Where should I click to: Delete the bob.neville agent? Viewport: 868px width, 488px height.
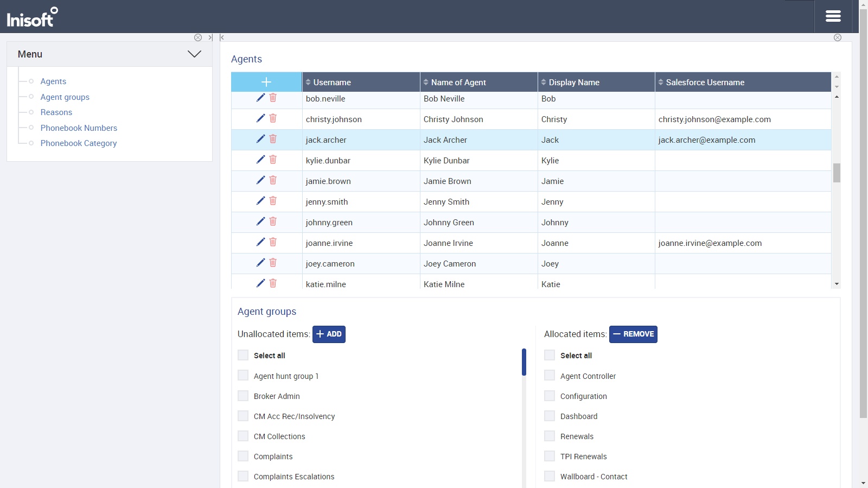(x=273, y=98)
